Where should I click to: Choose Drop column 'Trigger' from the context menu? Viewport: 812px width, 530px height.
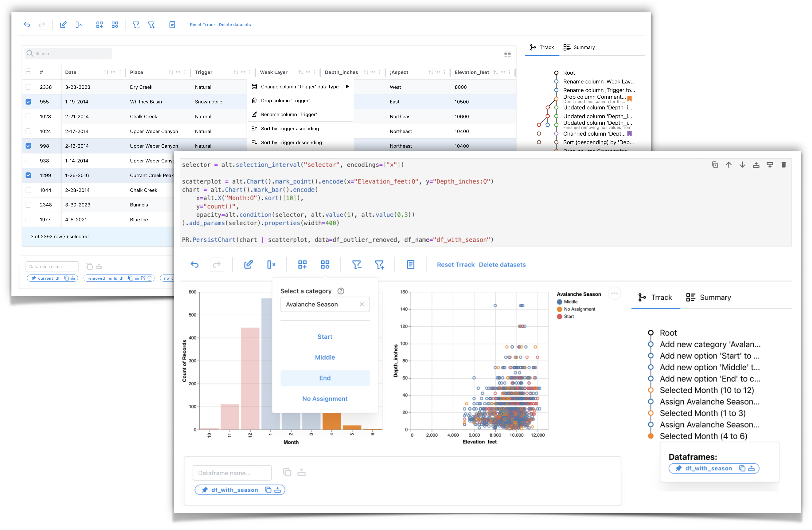pos(300,101)
